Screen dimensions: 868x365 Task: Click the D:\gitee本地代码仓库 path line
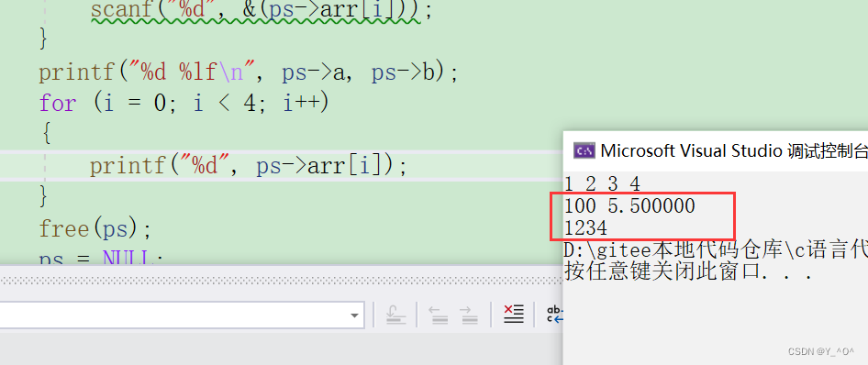pyautogui.click(x=716, y=249)
